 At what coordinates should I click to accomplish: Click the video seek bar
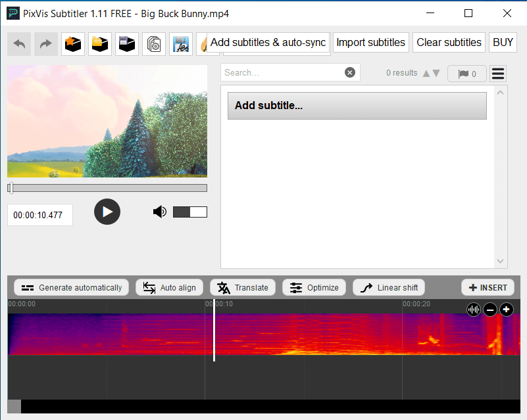pyautogui.click(x=107, y=188)
